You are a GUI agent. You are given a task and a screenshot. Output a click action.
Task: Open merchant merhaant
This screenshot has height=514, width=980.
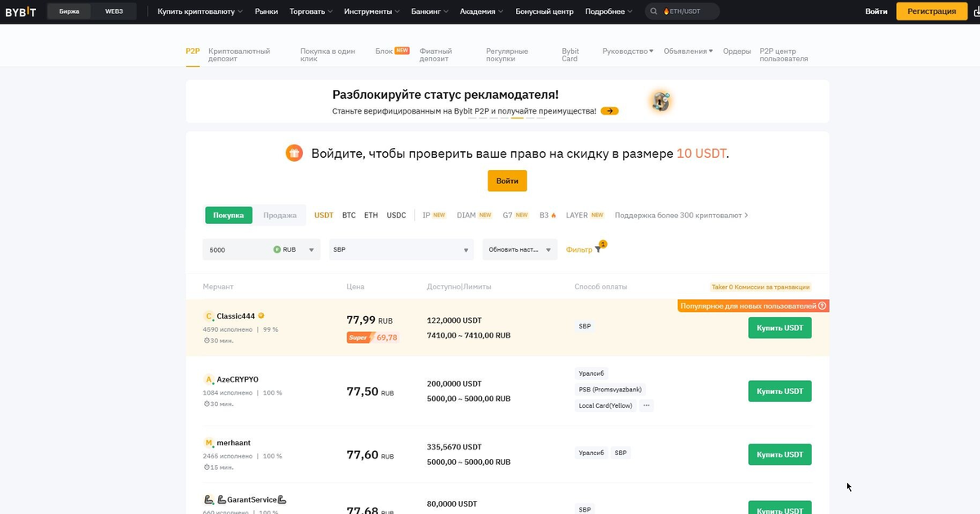[234, 442]
